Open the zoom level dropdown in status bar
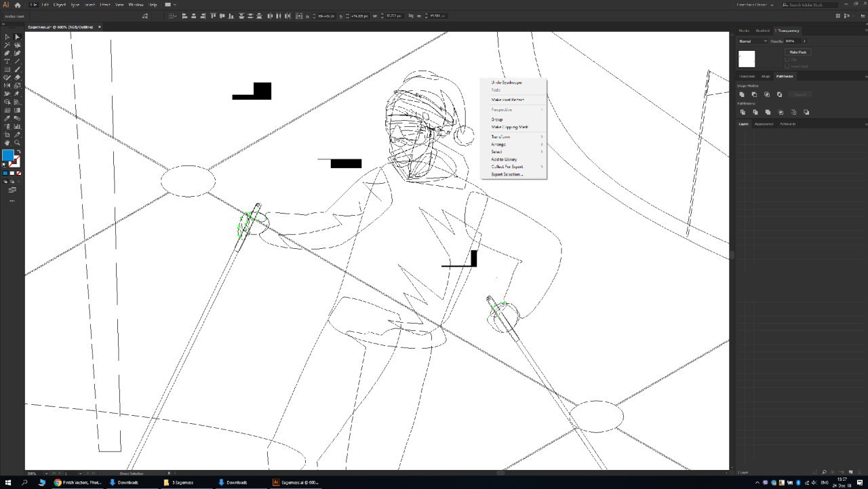The width and height of the screenshot is (868, 489). click(47, 473)
